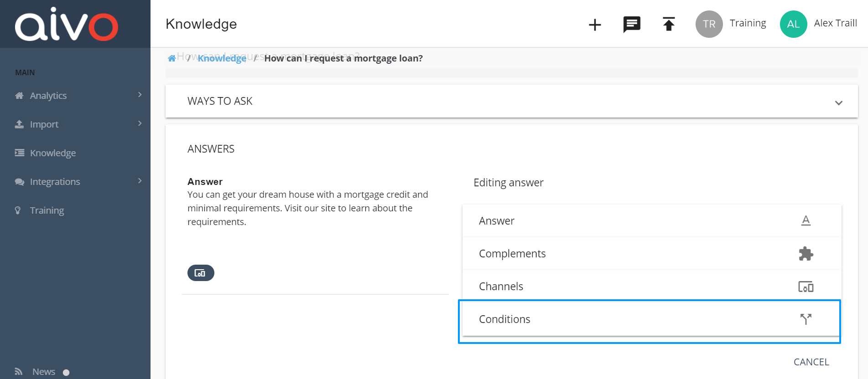Image resolution: width=868 pixels, height=379 pixels.
Task: Open the chat message icon in header
Action: [x=632, y=24]
